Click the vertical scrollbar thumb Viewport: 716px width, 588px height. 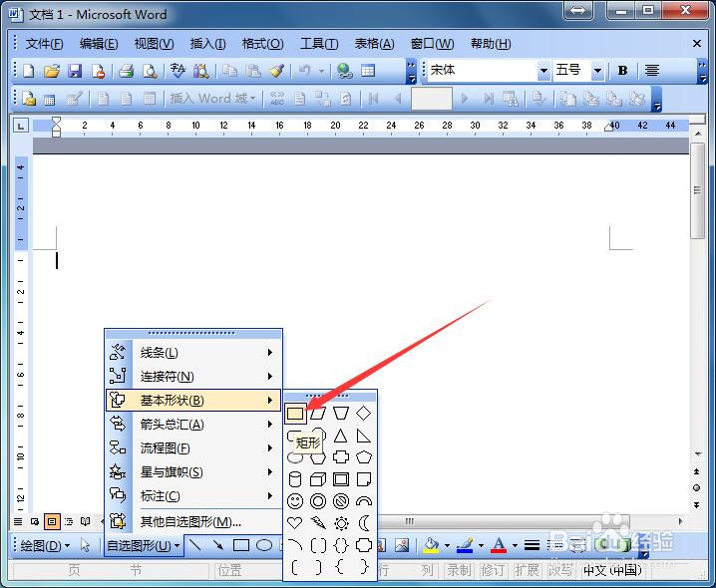point(697,190)
